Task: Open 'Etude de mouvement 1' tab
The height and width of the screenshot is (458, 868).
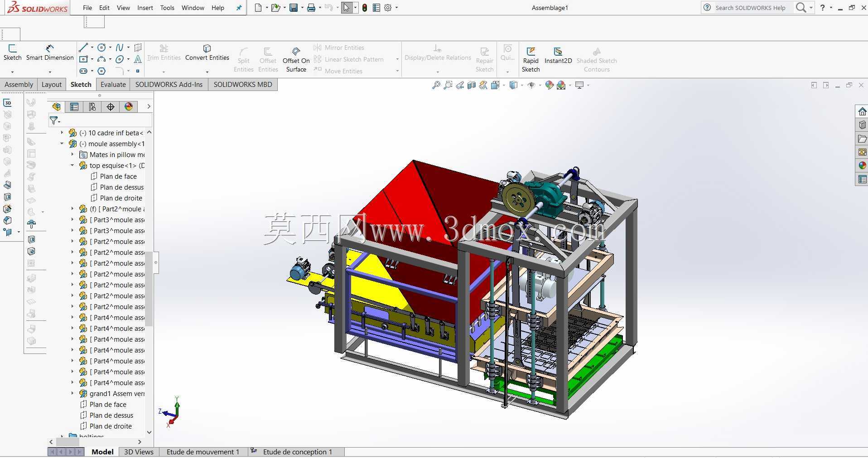Action: pyautogui.click(x=203, y=452)
